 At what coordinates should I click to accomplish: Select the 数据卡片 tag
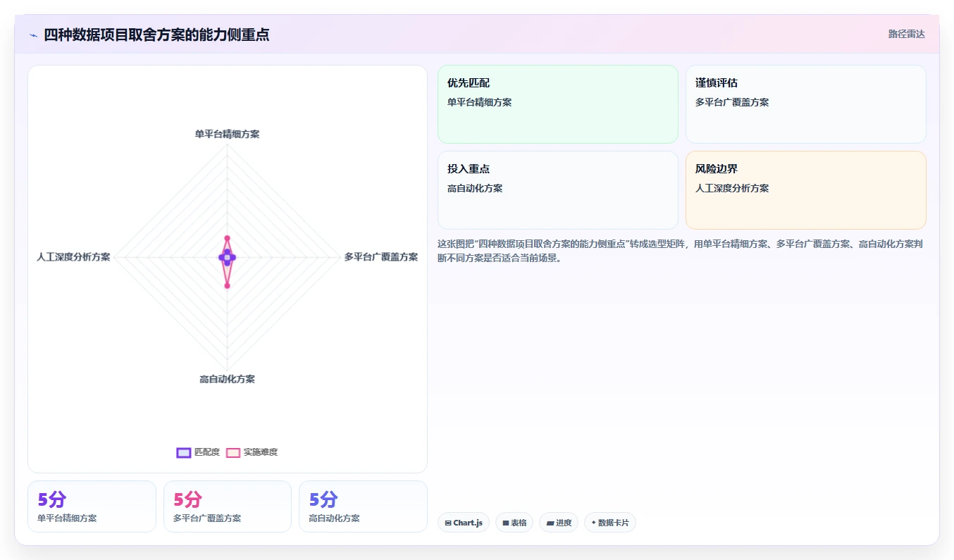[x=610, y=523]
